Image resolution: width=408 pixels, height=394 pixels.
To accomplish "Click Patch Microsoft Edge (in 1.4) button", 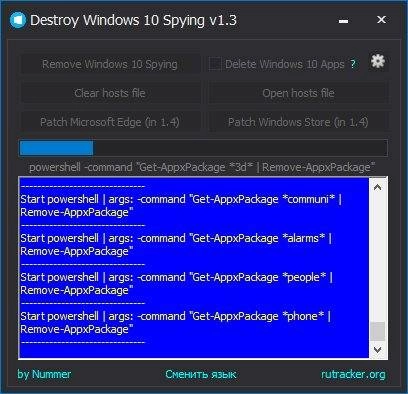I will click(x=110, y=122).
